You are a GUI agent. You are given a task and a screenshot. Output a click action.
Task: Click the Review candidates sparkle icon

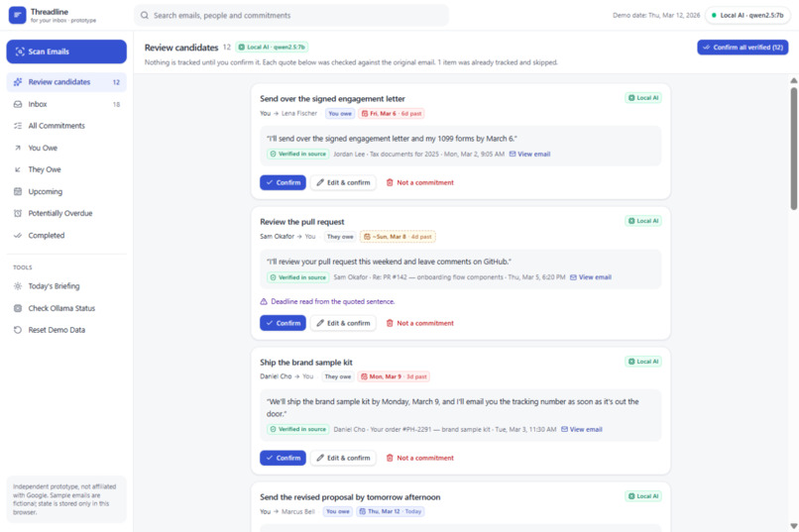point(18,82)
